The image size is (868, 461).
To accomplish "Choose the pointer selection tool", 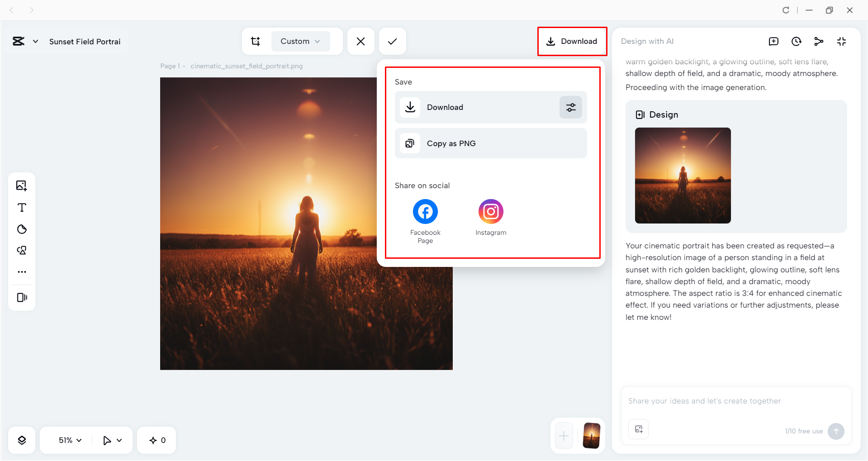I will pyautogui.click(x=107, y=440).
